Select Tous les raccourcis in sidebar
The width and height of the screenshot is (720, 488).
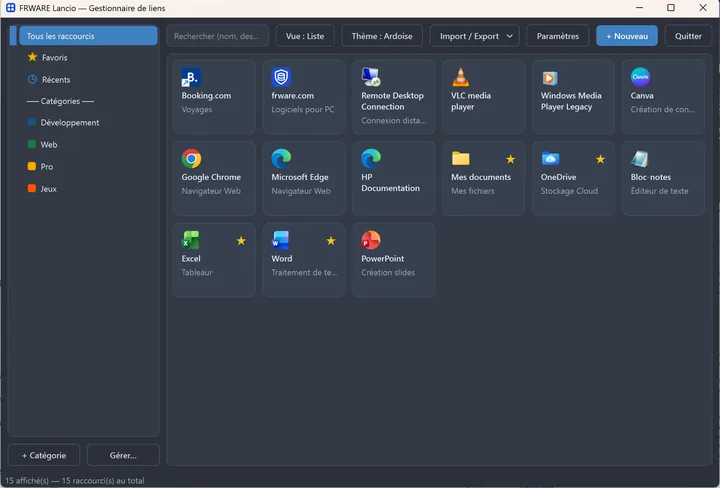pos(88,36)
